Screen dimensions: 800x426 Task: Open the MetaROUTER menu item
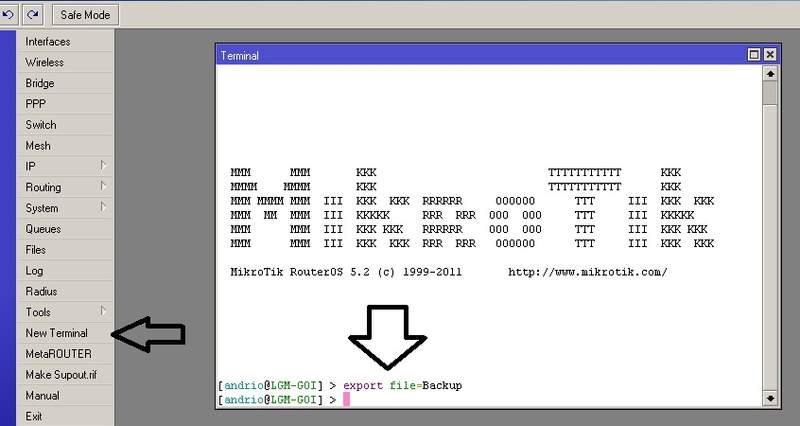pos(65,354)
